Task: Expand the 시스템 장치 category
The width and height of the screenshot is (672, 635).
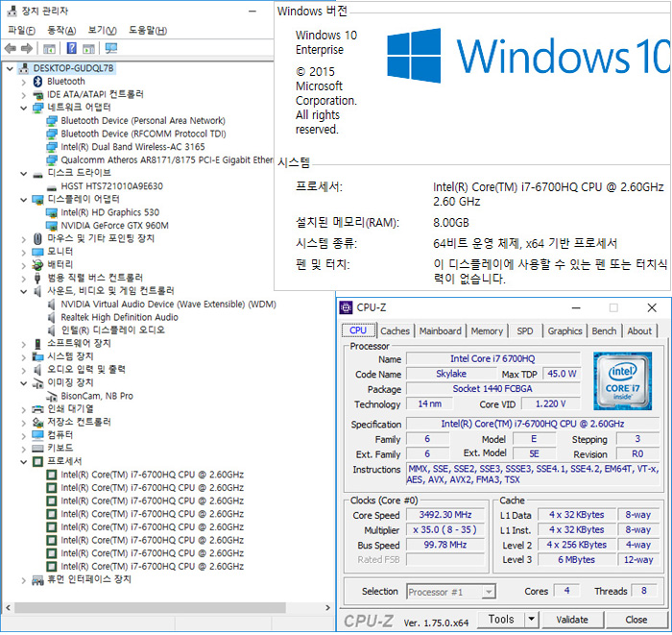Action: (24, 356)
